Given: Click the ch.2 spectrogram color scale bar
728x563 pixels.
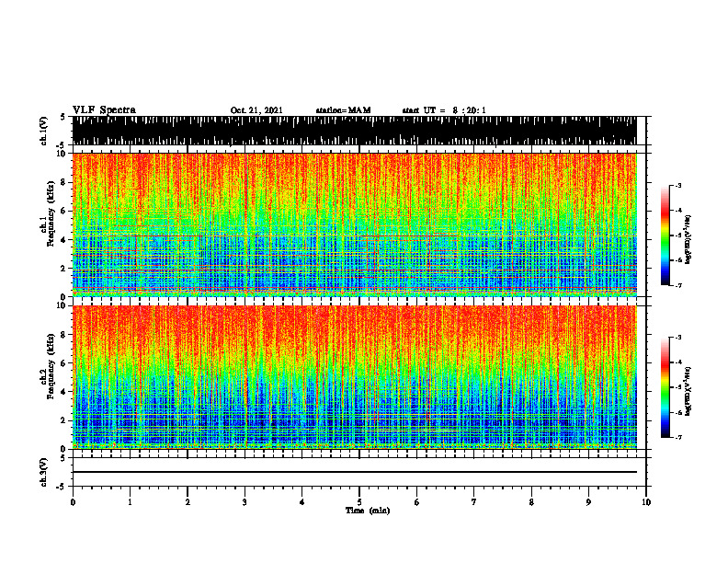Looking at the screenshot, I should (x=665, y=387).
